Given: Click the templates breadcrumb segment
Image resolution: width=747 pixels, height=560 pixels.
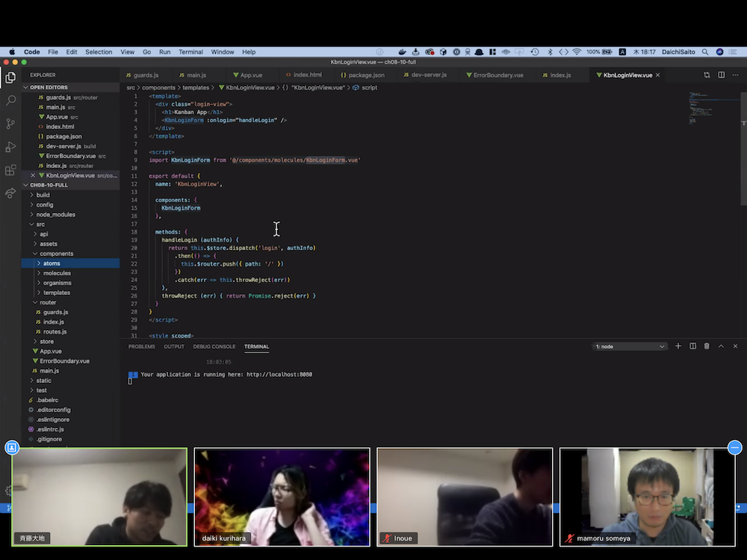Looking at the screenshot, I should (196, 87).
